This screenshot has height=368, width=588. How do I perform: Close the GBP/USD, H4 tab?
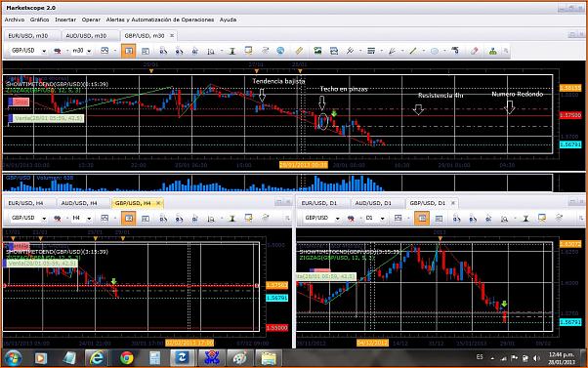tap(158, 202)
